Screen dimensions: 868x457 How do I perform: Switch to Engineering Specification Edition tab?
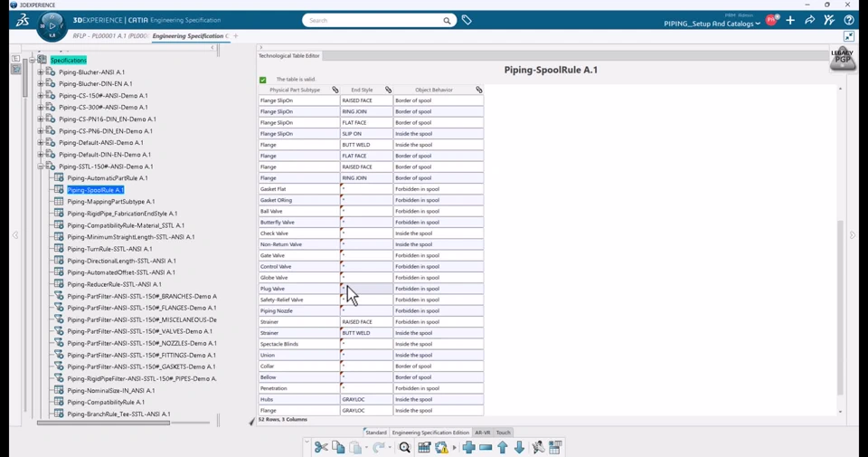(430, 433)
